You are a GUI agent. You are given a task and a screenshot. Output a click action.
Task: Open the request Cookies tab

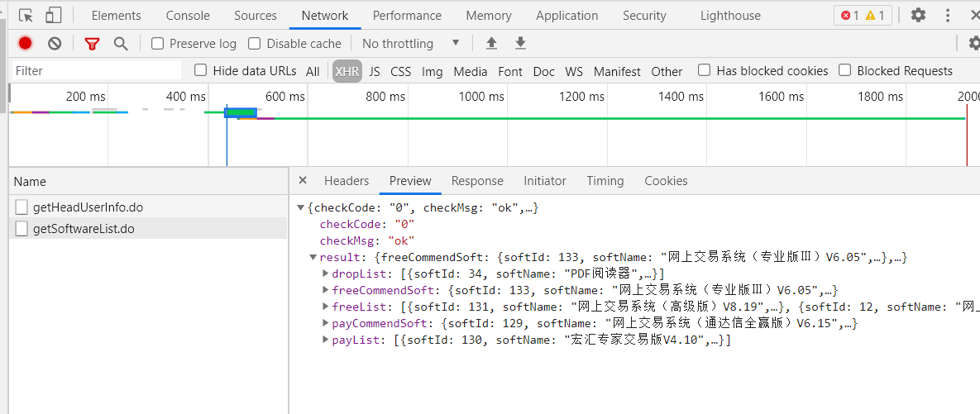(x=667, y=180)
